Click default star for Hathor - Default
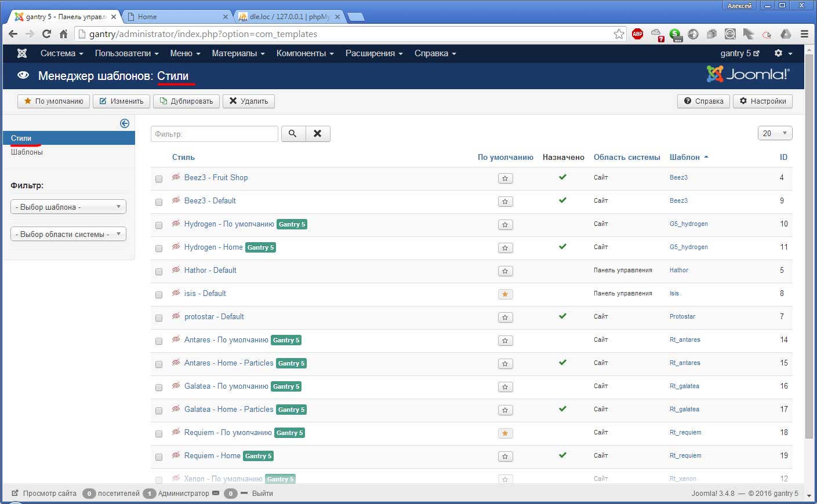 coord(505,271)
